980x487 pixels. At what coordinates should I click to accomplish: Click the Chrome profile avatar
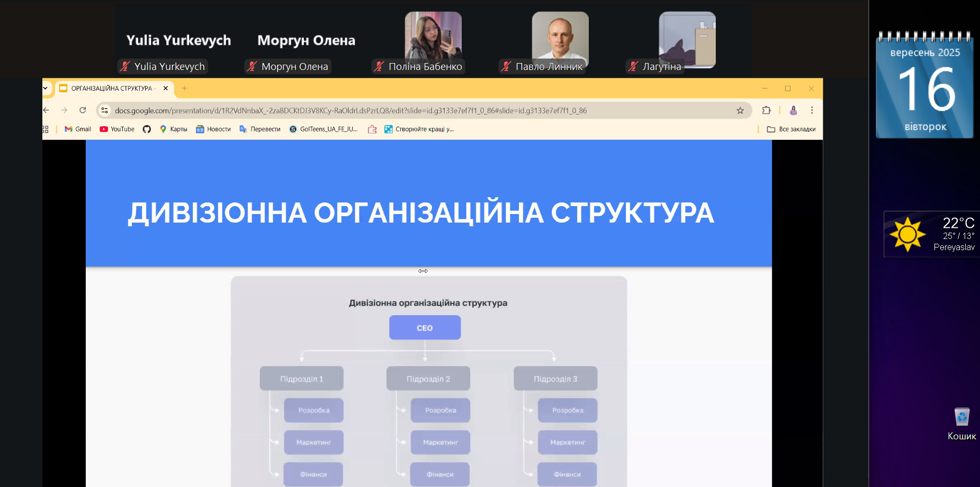[x=793, y=110]
